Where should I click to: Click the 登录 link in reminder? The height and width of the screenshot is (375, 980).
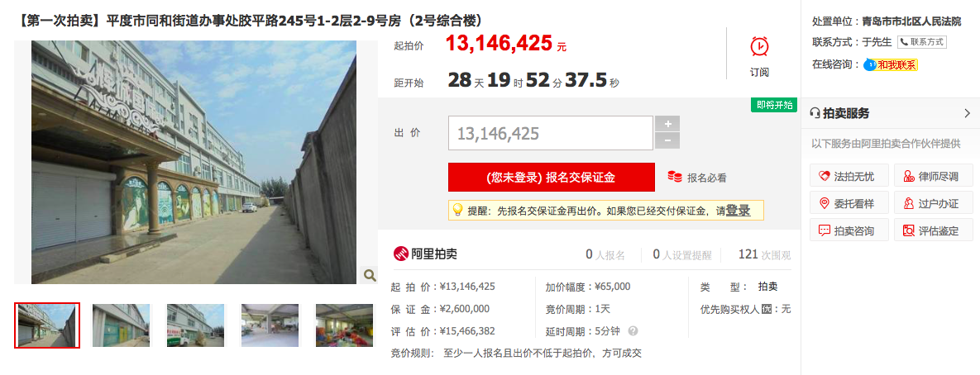pyautogui.click(x=738, y=211)
